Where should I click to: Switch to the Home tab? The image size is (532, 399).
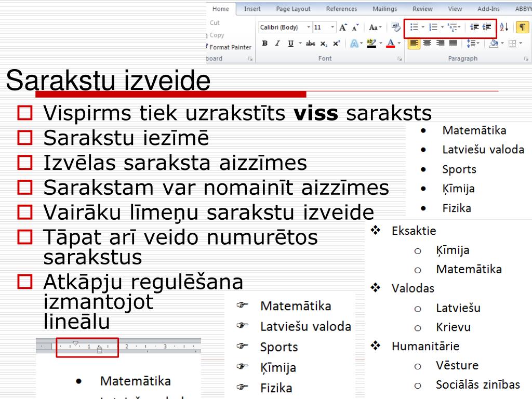coord(220,9)
